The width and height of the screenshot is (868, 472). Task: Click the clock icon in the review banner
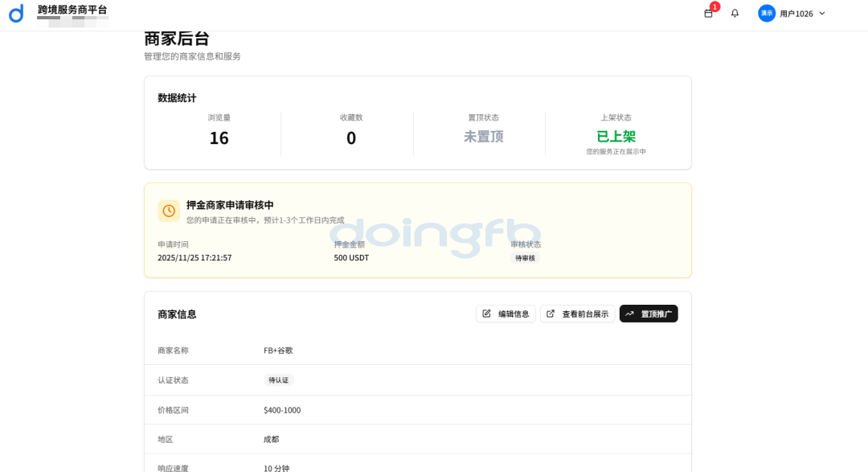(x=169, y=211)
